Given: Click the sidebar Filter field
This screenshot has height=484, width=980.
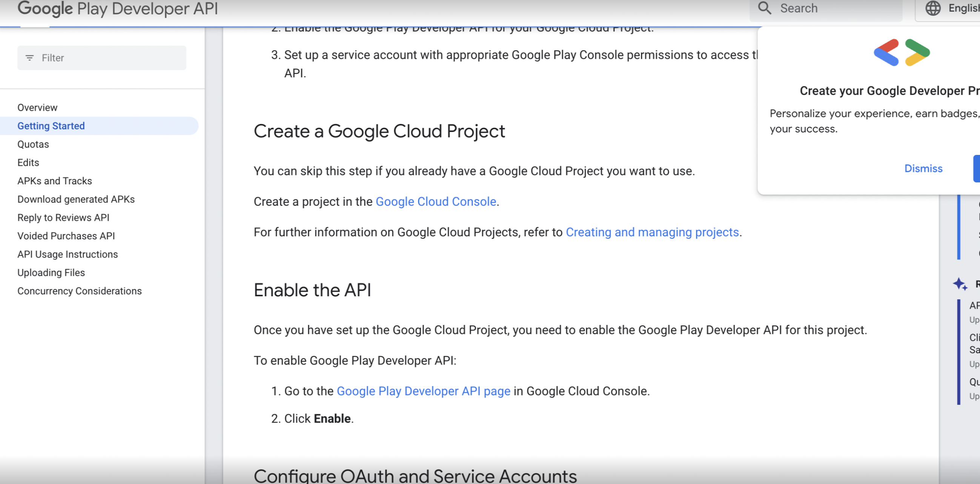Looking at the screenshot, I should click(101, 58).
